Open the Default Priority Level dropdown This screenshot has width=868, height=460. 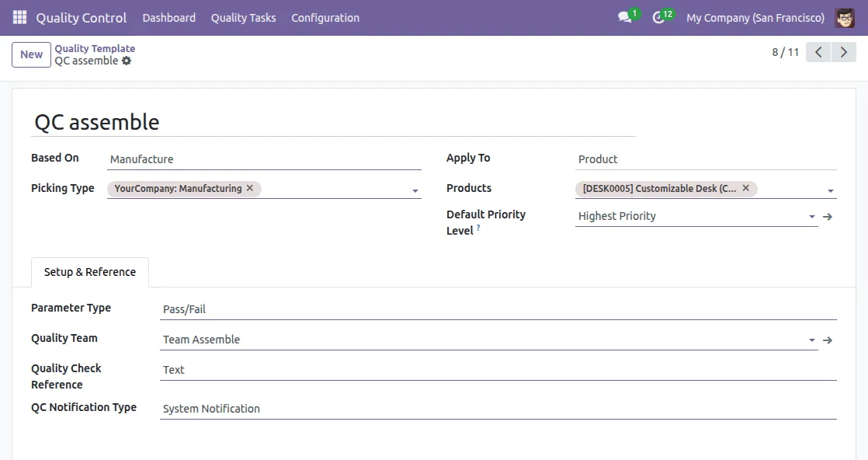(811, 216)
